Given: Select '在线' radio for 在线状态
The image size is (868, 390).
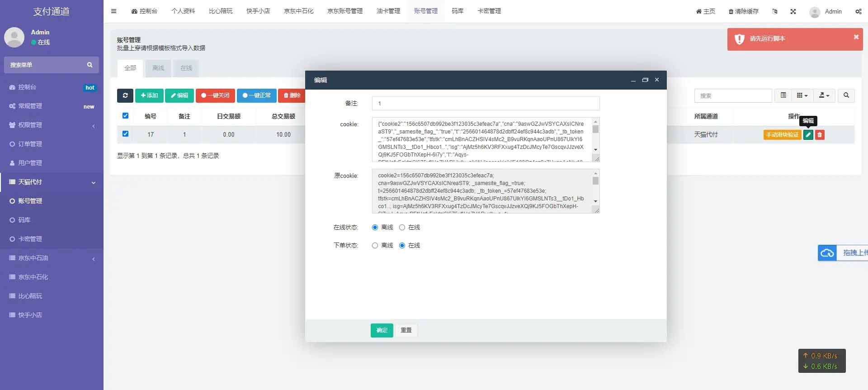Looking at the screenshot, I should 402,228.
